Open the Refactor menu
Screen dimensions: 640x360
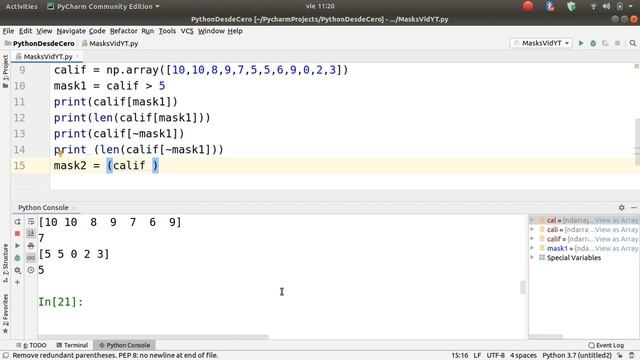pos(124,31)
